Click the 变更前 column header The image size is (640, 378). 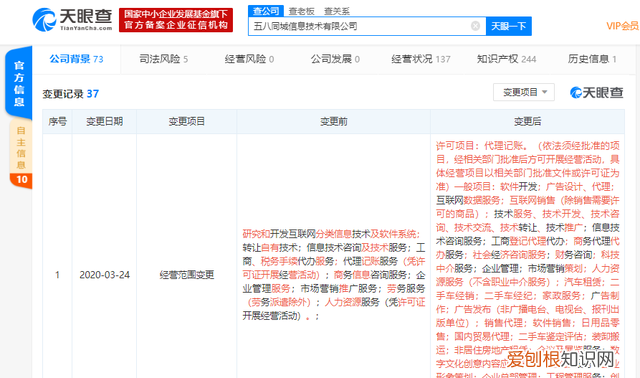pos(333,122)
